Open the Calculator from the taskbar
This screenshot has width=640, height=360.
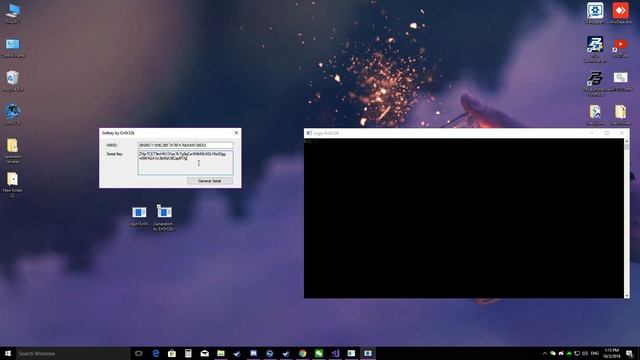[x=188, y=353]
